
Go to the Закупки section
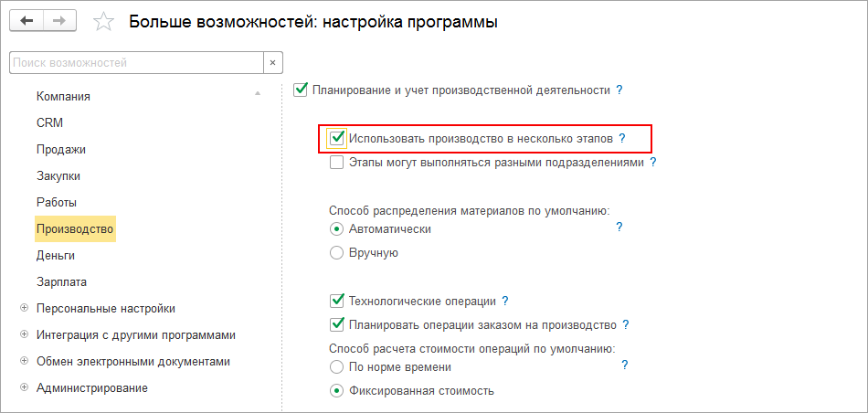(x=58, y=175)
